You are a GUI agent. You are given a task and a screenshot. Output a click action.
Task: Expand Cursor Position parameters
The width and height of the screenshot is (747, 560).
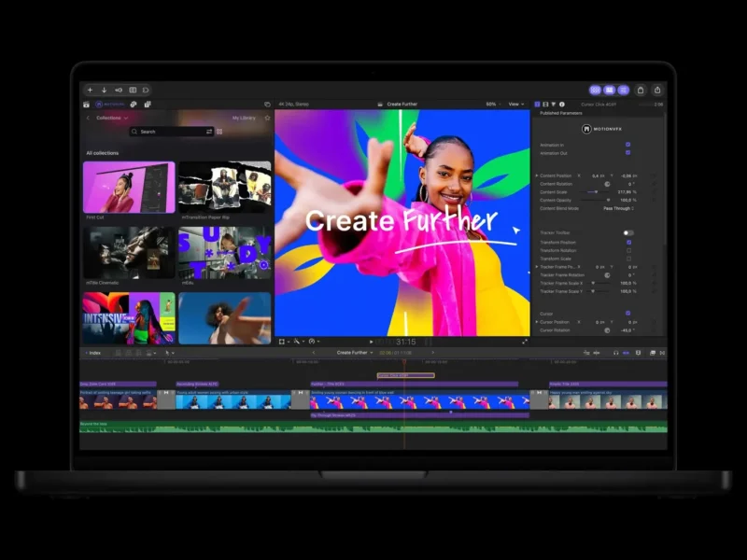click(537, 322)
